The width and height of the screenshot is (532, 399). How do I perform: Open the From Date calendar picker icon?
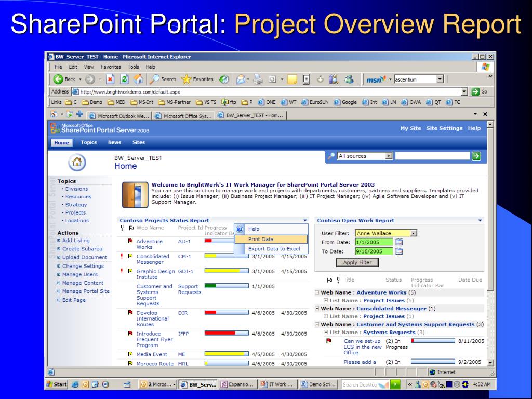tap(399, 242)
